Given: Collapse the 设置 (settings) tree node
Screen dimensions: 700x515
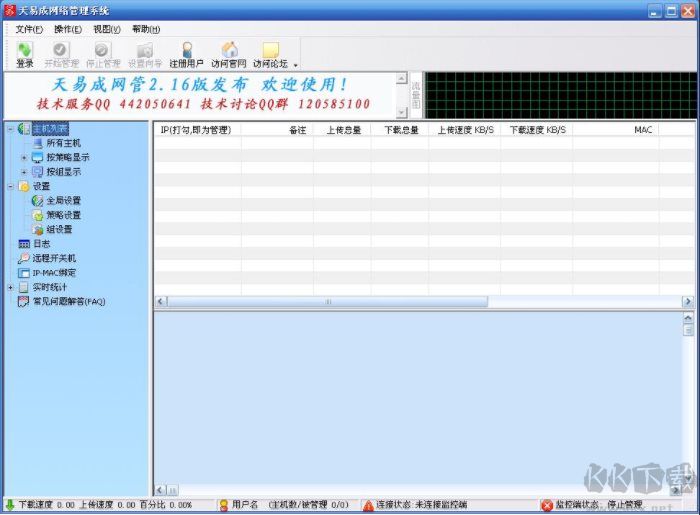Looking at the screenshot, I should coord(10,186).
